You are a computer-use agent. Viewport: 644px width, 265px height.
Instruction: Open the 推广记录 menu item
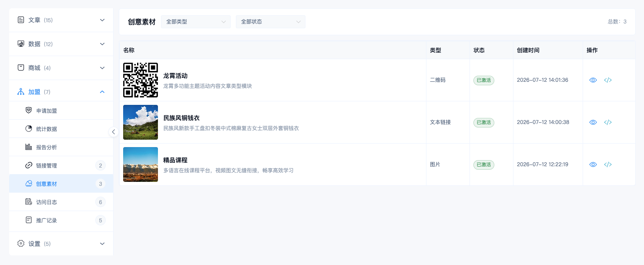(x=61, y=220)
